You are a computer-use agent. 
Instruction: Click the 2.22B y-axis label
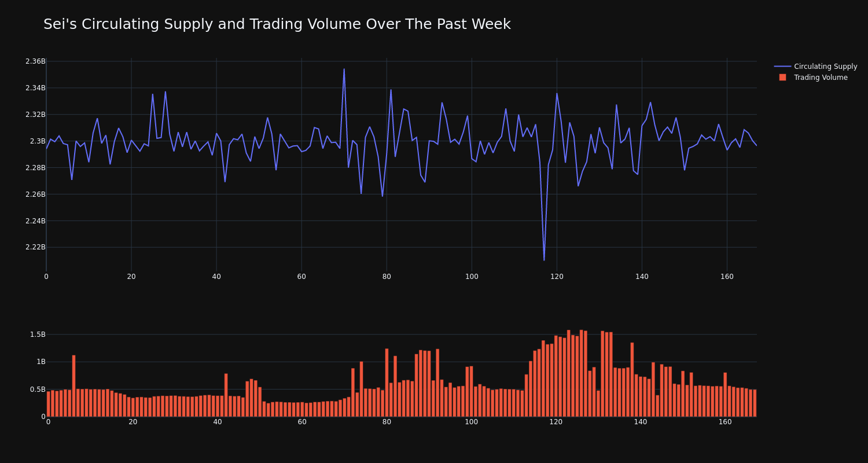35,247
